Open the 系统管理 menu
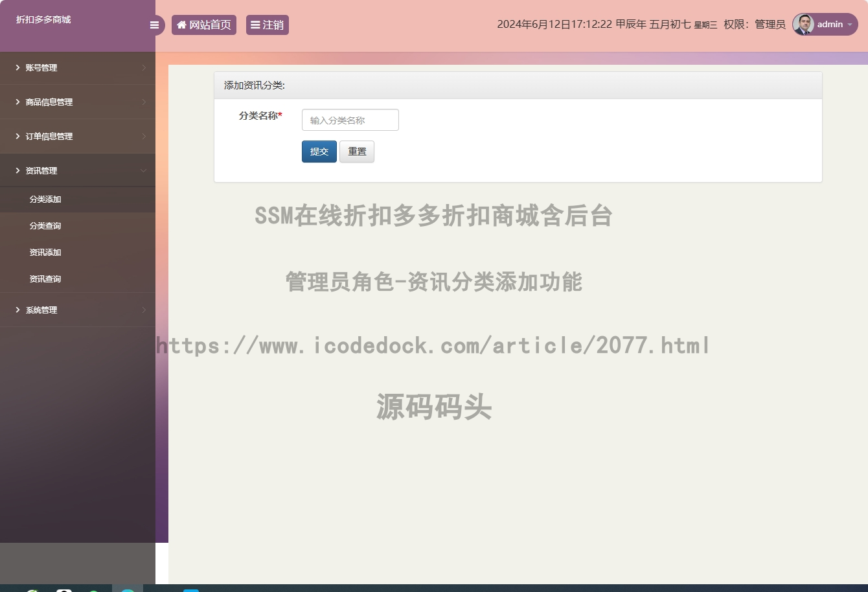 coord(78,310)
